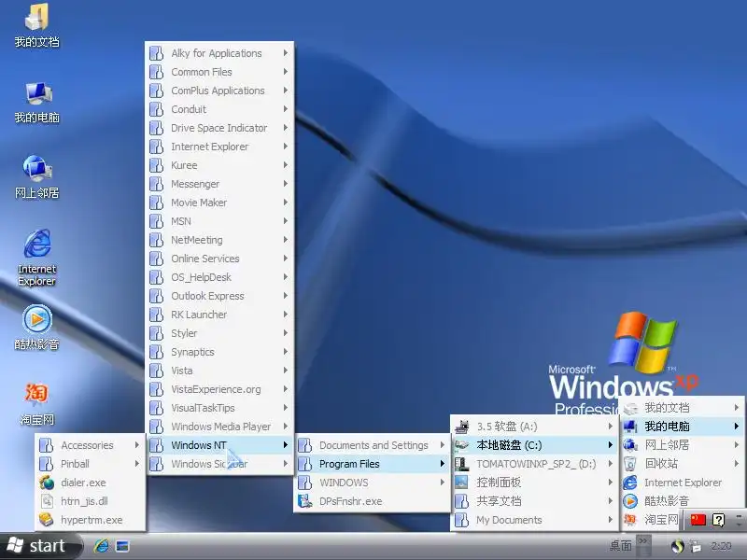
Task: Expand Online Services submenu arrow
Action: coord(286,259)
